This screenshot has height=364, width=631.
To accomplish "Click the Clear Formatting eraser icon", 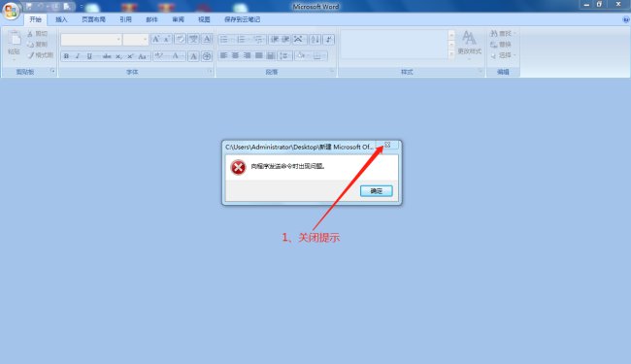I will click(181, 39).
